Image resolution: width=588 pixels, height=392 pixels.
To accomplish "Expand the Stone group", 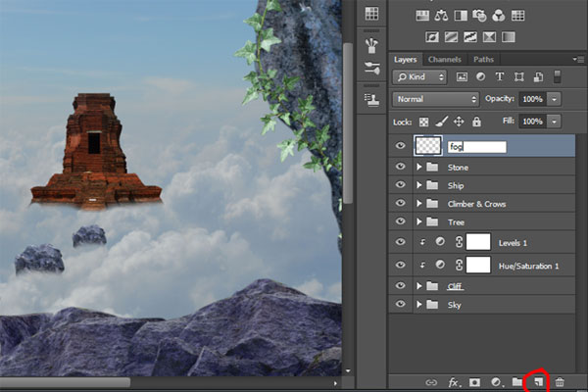I will [419, 167].
